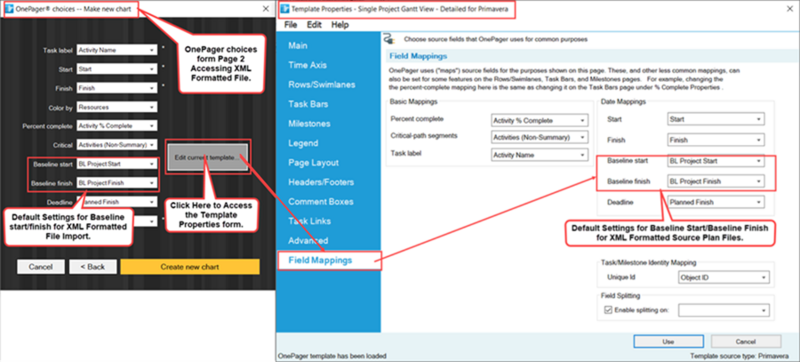Select the Time Axis page
The image size is (800, 362).
tap(307, 65)
